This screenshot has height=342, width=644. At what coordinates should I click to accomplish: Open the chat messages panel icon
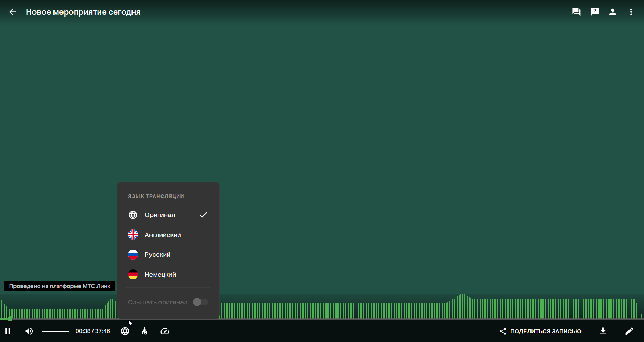tap(576, 12)
